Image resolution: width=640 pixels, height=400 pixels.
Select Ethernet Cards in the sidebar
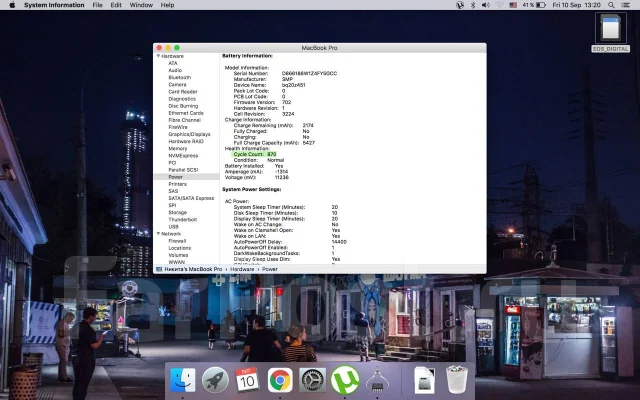186,113
